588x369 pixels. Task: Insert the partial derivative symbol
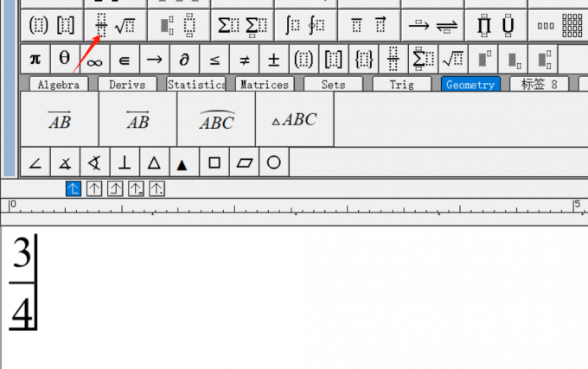click(x=184, y=60)
